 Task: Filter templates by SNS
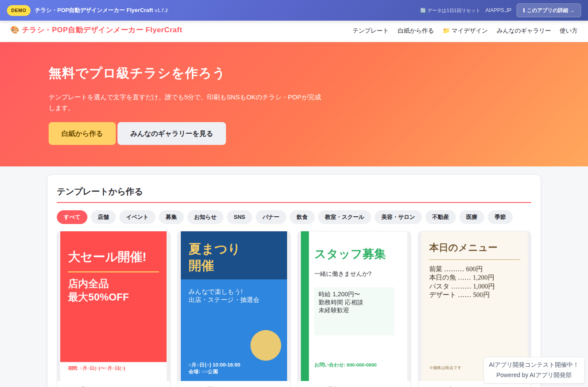(x=239, y=217)
